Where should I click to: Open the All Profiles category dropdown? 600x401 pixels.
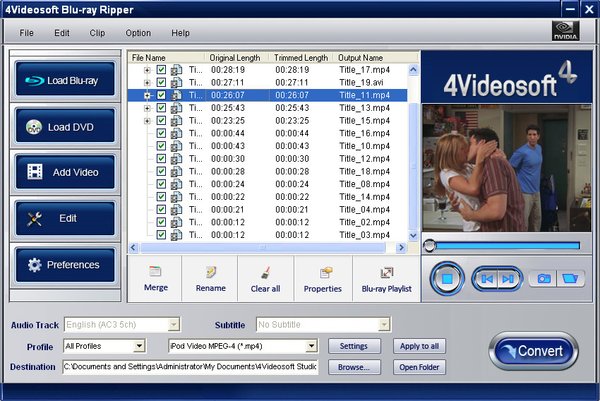(x=139, y=347)
